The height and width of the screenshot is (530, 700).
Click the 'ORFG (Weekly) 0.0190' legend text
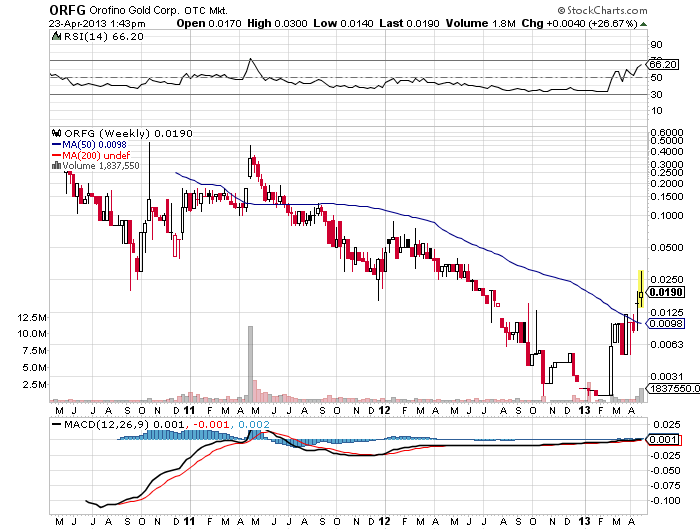point(129,133)
